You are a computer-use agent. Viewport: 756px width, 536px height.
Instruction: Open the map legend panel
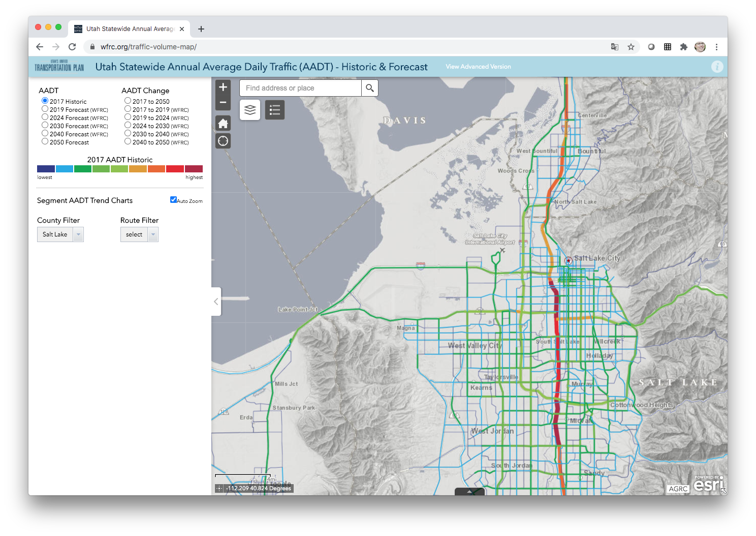(x=275, y=110)
